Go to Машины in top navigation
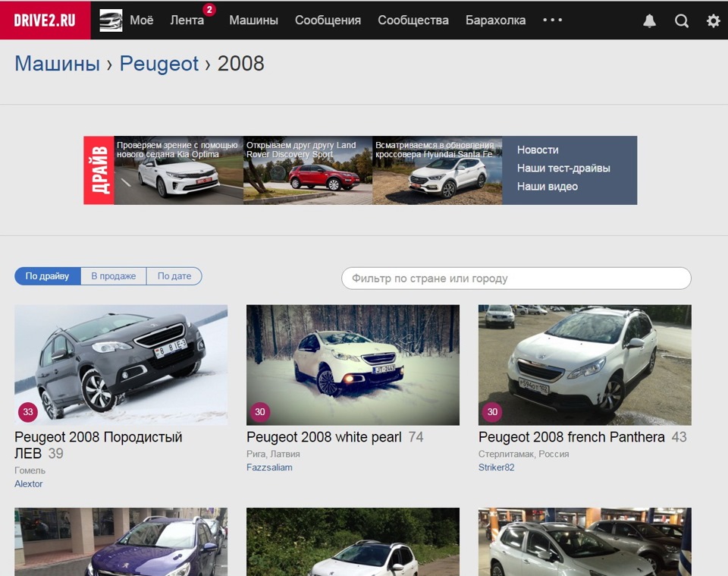728x576 pixels. (253, 20)
